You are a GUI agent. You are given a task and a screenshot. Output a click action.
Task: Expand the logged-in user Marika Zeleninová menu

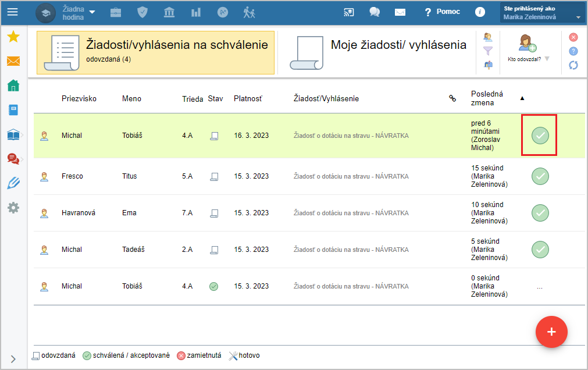point(542,12)
